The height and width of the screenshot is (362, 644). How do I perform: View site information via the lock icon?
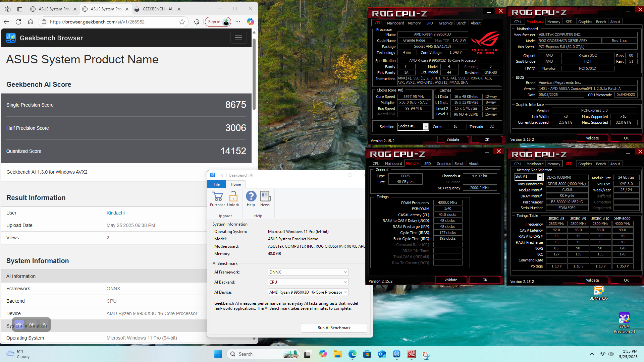(44, 22)
